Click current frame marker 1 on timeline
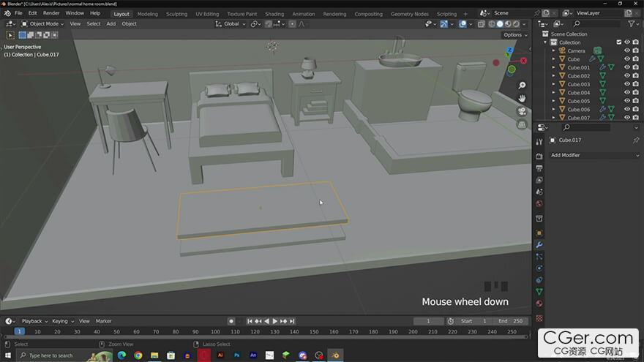The image size is (644, 362). point(19,331)
